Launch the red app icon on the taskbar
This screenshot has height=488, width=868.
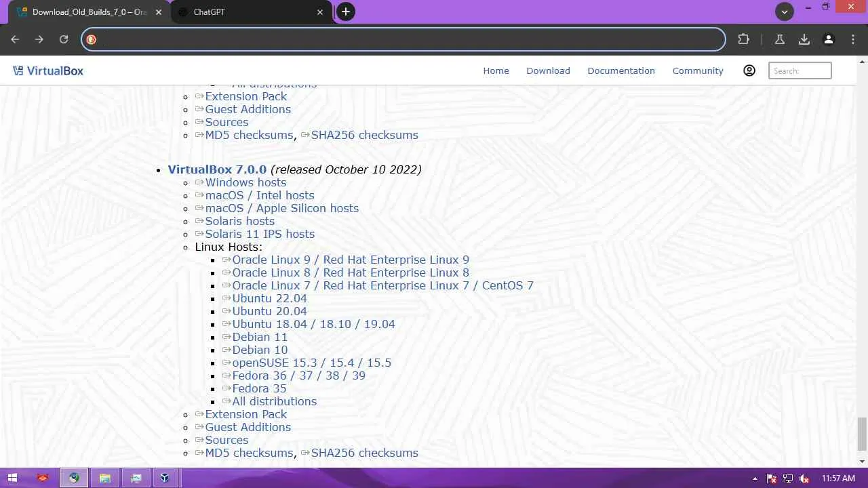click(43, 478)
